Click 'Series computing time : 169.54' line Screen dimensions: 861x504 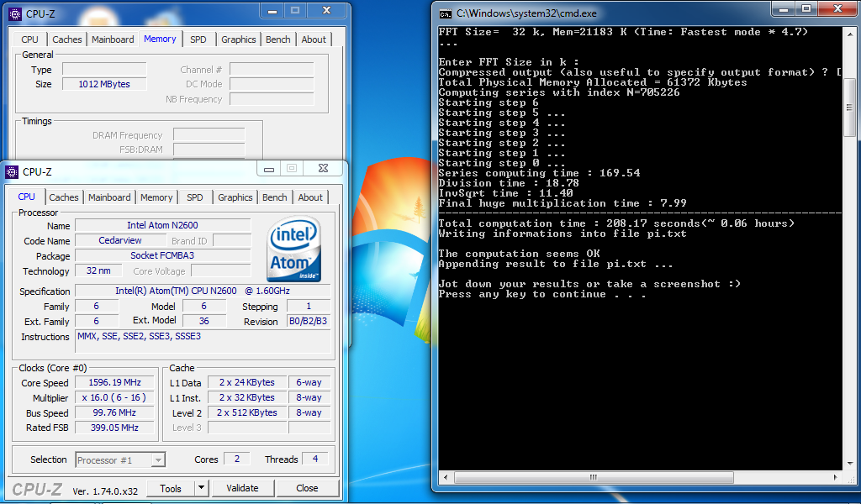pyautogui.click(x=539, y=173)
